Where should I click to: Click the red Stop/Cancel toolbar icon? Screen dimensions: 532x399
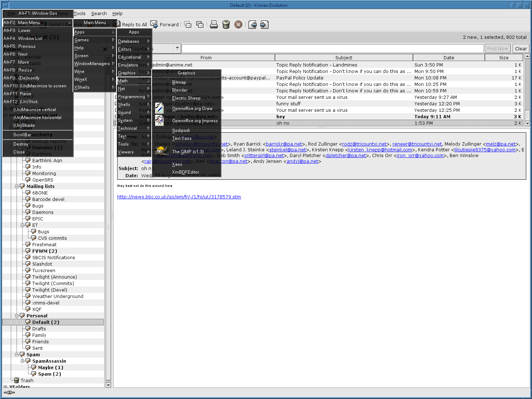pos(238,24)
